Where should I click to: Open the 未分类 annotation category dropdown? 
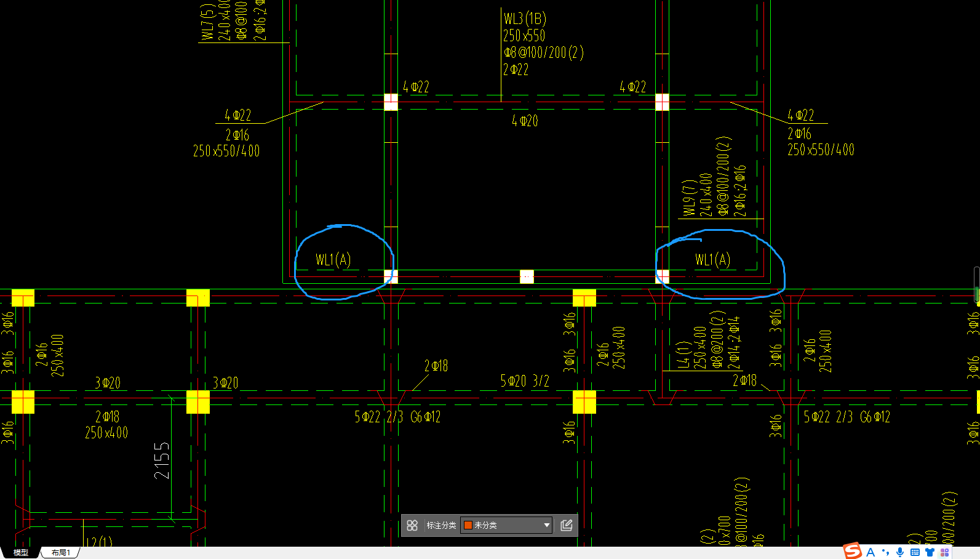pos(506,525)
